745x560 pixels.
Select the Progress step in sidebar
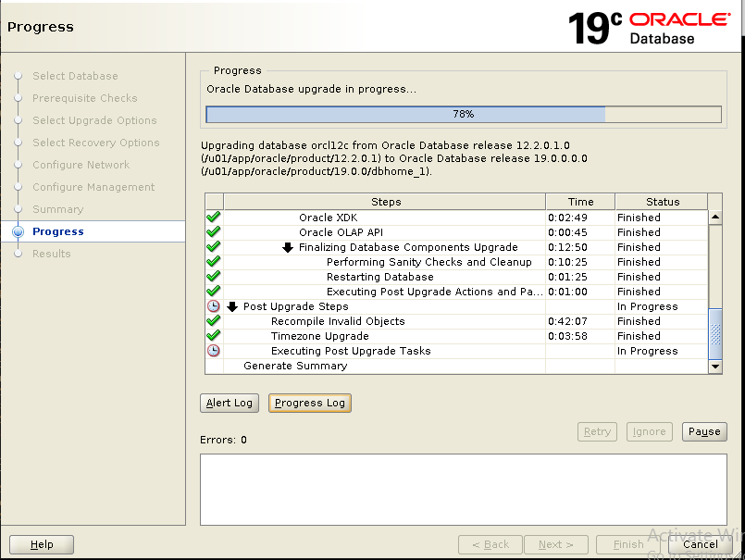click(58, 231)
